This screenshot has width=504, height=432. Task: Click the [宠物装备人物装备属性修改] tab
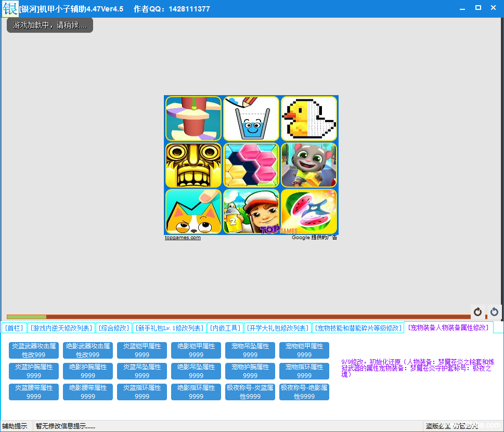[448, 328]
